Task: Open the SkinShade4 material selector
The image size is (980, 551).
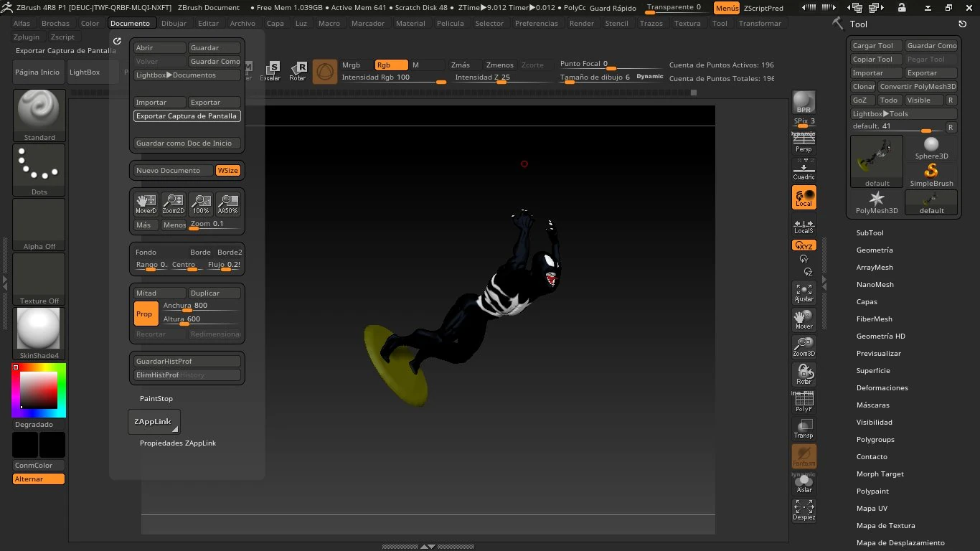Action: coord(39,334)
